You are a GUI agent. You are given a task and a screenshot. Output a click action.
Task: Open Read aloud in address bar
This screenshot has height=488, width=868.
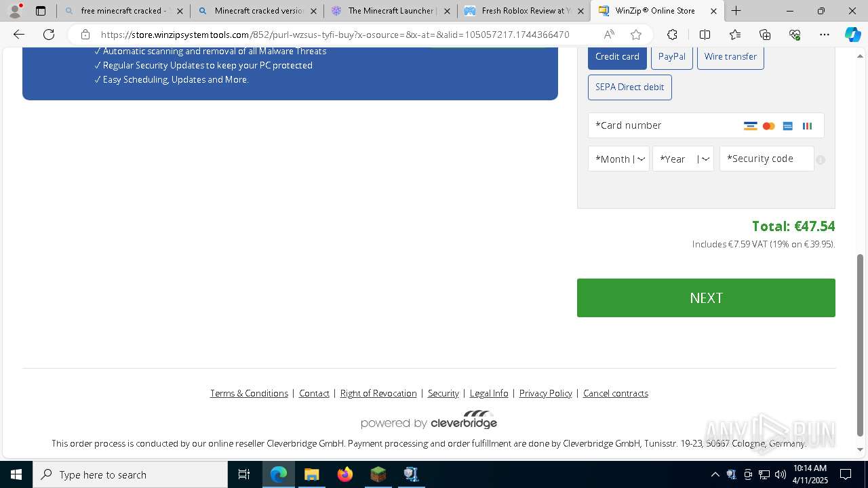point(609,35)
